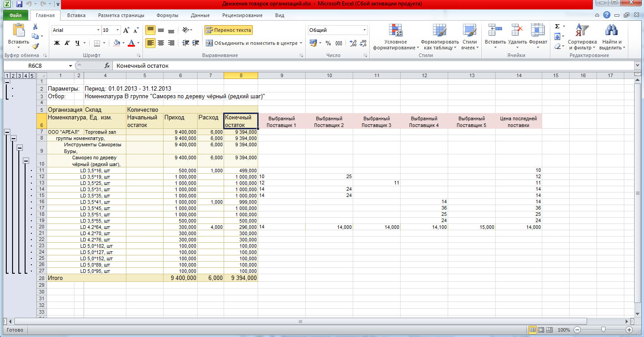This screenshot has height=337, width=644.
Task: Toggle the Перенос текста wrap text button
Action: (229, 30)
